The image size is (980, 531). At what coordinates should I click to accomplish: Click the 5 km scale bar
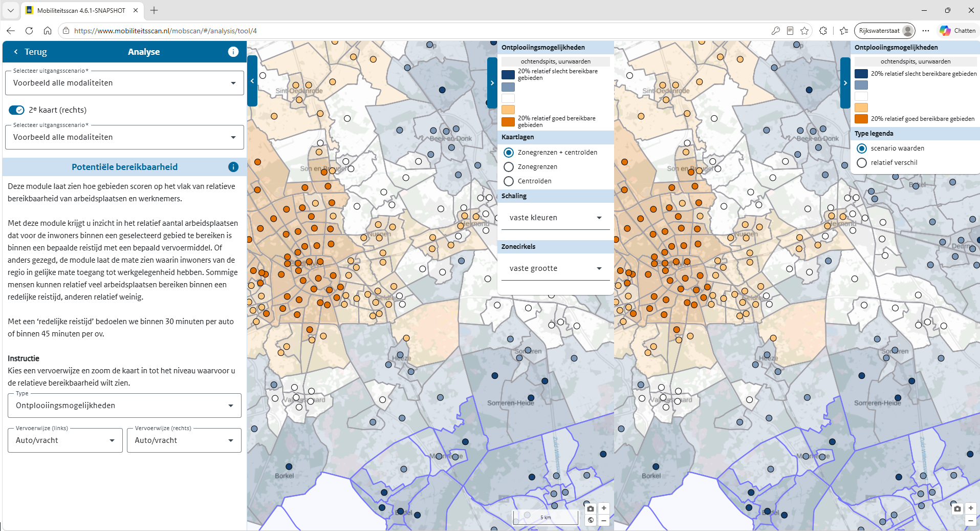pyautogui.click(x=546, y=517)
